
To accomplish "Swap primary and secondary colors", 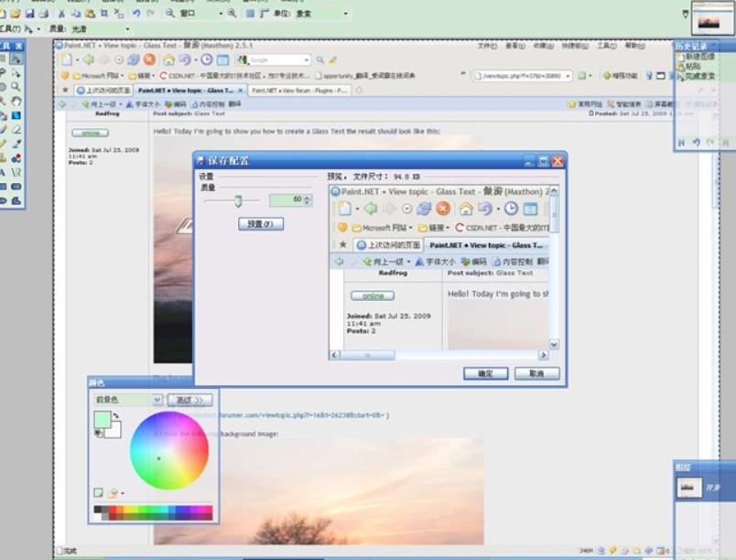I will pyautogui.click(x=116, y=415).
